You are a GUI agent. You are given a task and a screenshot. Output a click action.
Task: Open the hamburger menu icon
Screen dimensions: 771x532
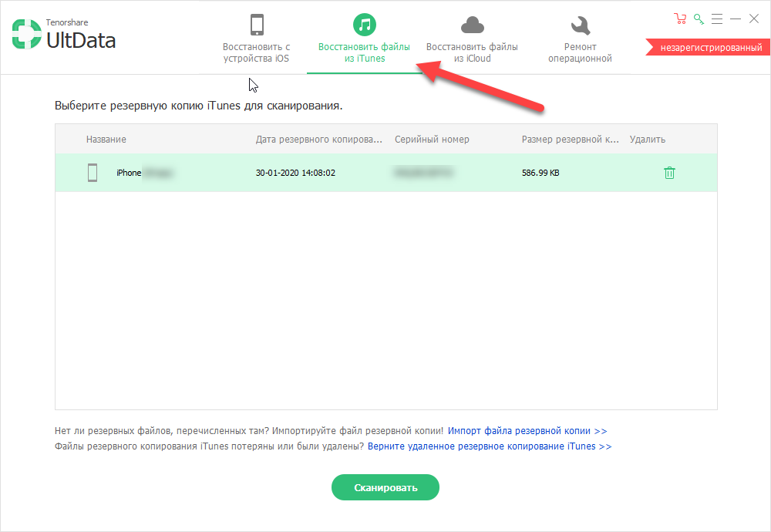[x=717, y=19]
